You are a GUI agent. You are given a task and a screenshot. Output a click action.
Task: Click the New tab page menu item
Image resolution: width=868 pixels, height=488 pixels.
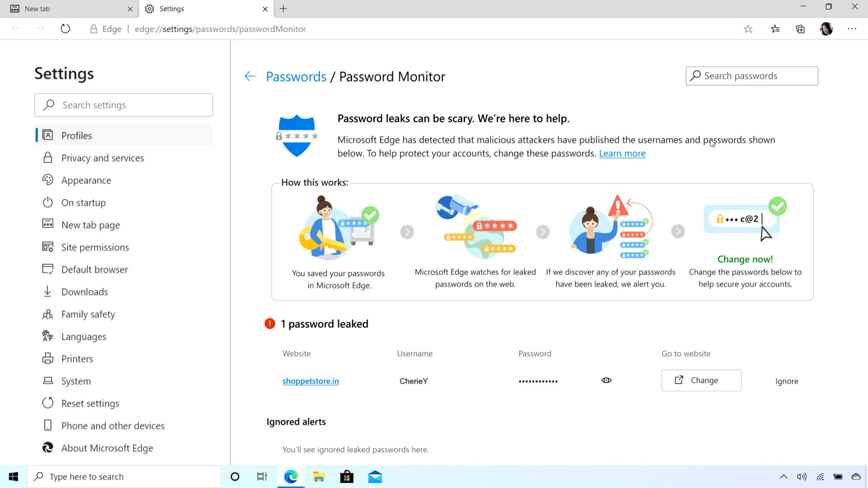[91, 225]
